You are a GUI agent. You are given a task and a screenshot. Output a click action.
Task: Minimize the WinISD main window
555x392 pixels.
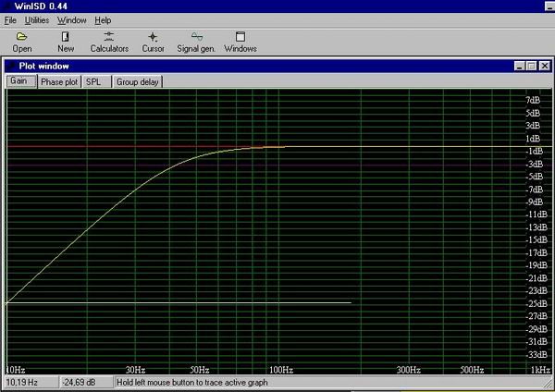549,6
